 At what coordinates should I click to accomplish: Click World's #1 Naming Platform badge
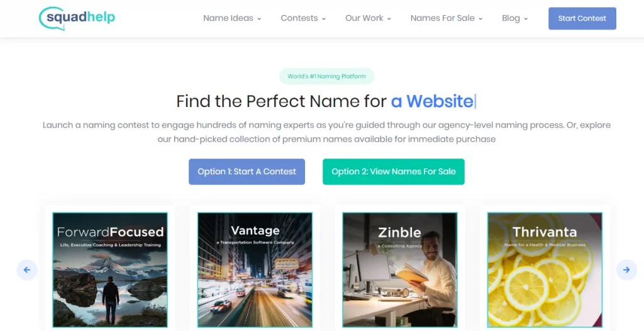[x=326, y=76]
